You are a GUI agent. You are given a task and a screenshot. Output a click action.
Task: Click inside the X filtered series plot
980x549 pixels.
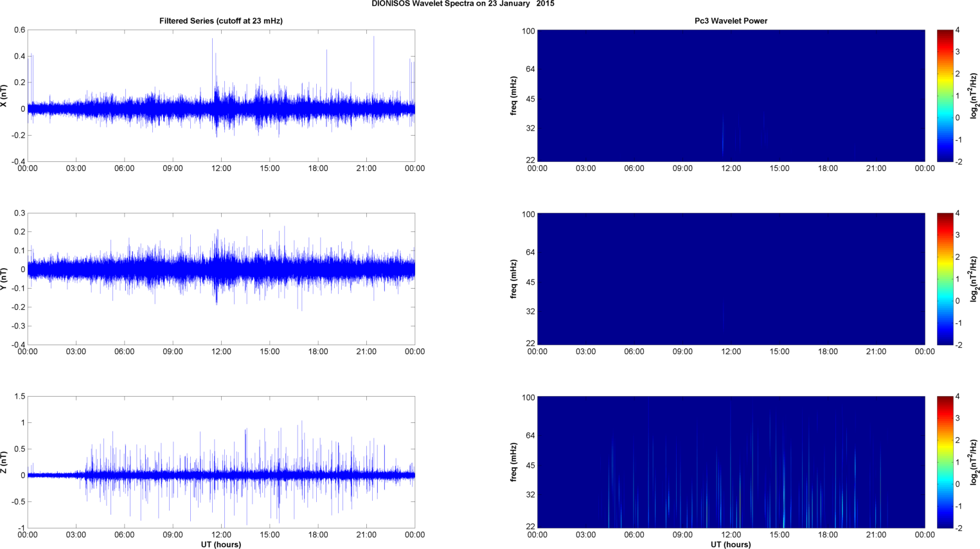coord(221,96)
